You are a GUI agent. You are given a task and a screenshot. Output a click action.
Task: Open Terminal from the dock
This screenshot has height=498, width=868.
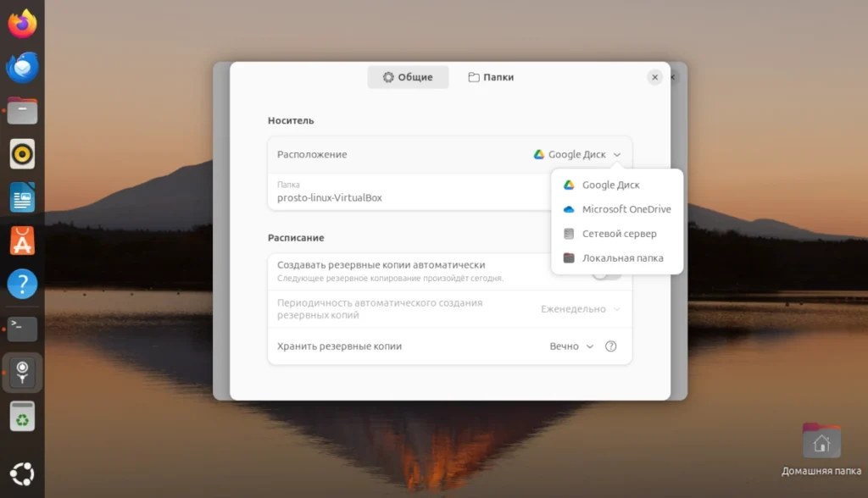(22, 329)
